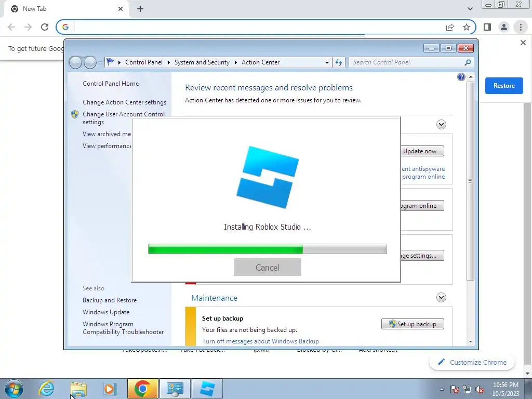This screenshot has height=399, width=532.
Task: Click Chrome's forward navigation arrow
Action: click(28, 27)
